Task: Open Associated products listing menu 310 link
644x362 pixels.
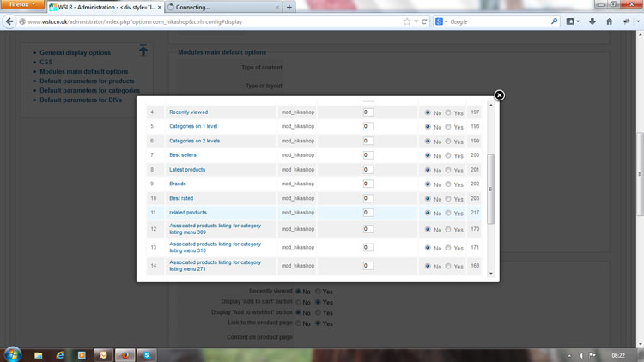Action: tap(216, 248)
